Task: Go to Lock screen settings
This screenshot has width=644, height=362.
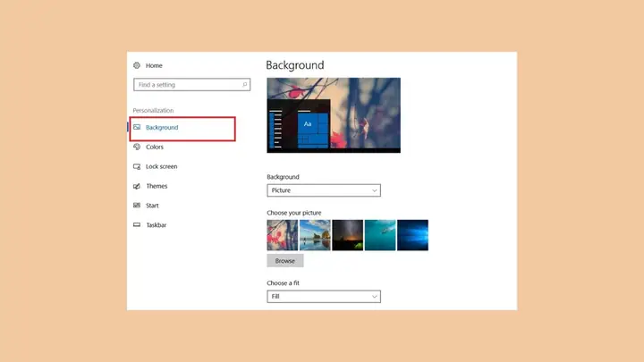Action: (161, 166)
